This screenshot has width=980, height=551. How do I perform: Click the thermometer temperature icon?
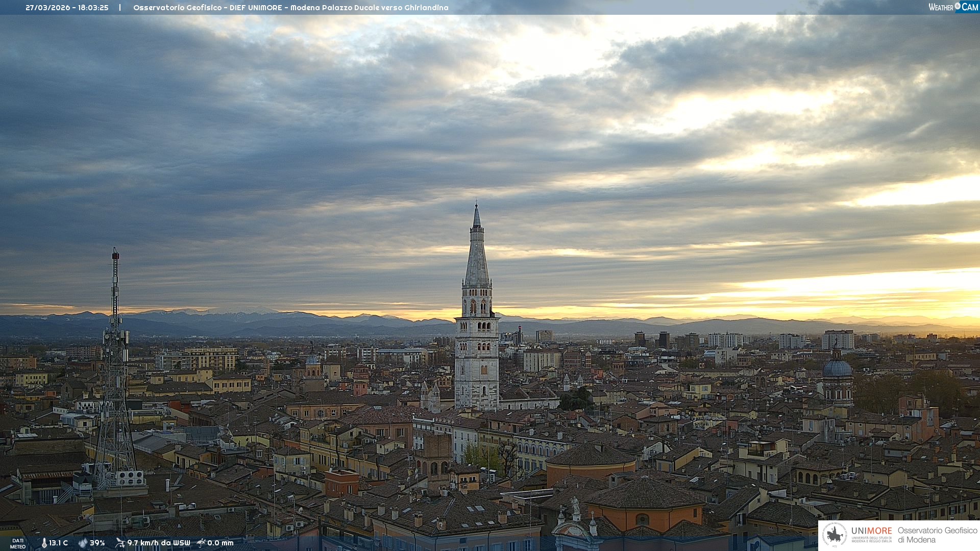(44, 543)
